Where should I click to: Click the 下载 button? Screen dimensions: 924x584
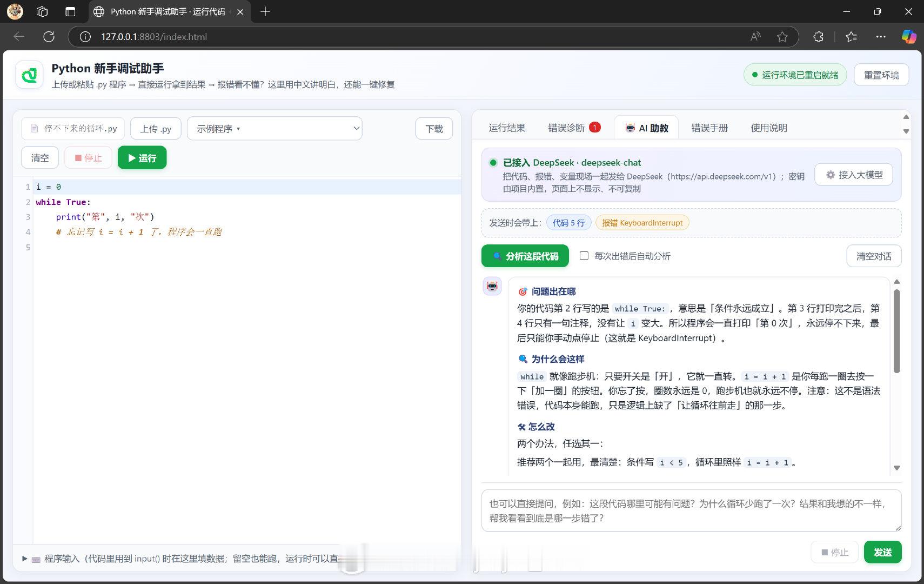(434, 129)
